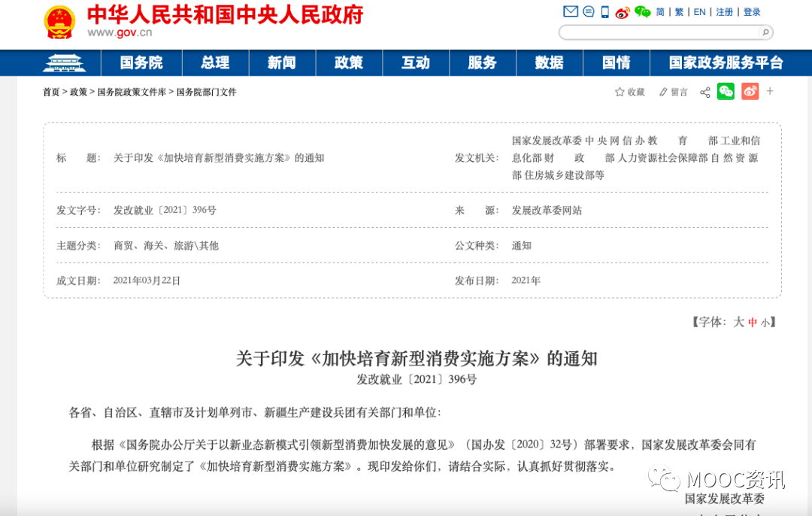Set font size to 中
812x516 pixels.
[x=753, y=323]
